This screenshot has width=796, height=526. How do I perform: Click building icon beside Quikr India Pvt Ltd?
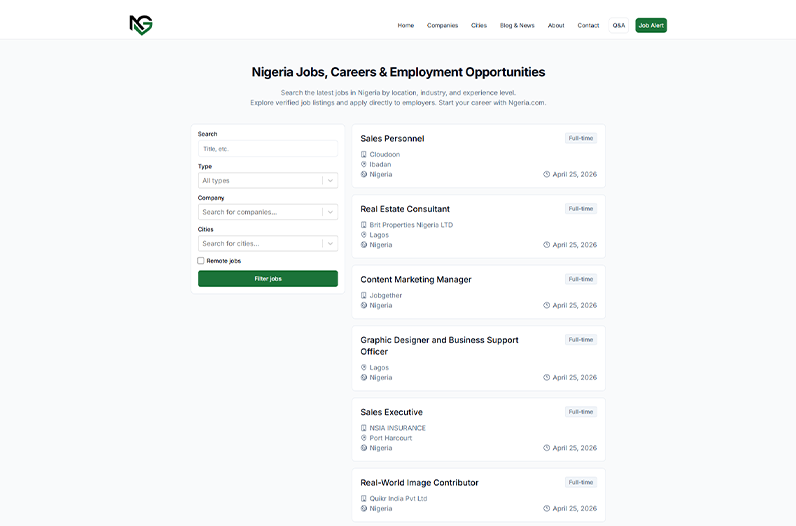364,498
